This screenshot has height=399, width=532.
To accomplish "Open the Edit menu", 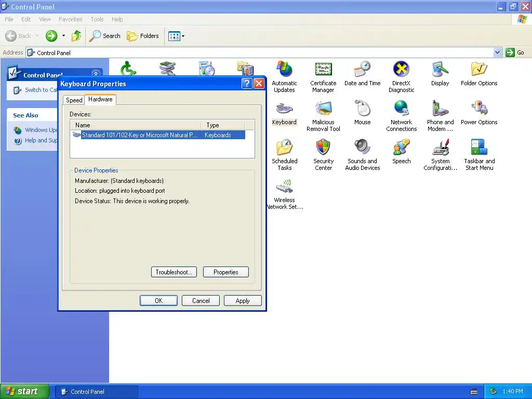I will [26, 19].
